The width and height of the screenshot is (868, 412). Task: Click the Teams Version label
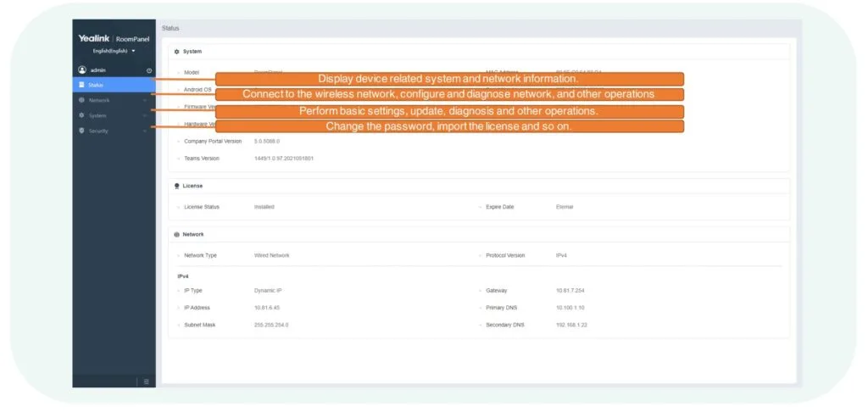[x=202, y=159]
